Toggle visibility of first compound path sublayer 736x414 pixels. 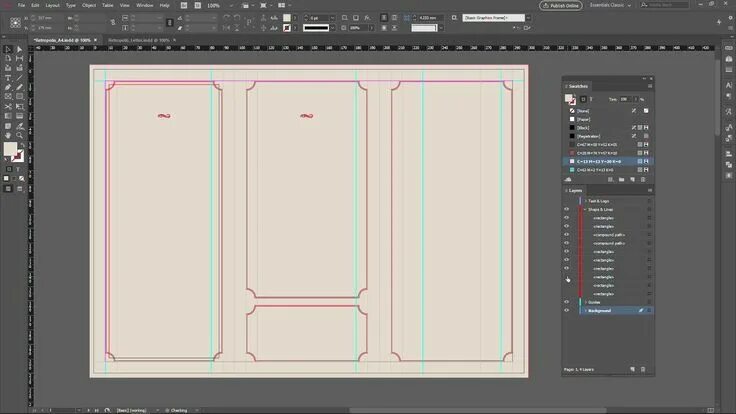[x=567, y=235]
